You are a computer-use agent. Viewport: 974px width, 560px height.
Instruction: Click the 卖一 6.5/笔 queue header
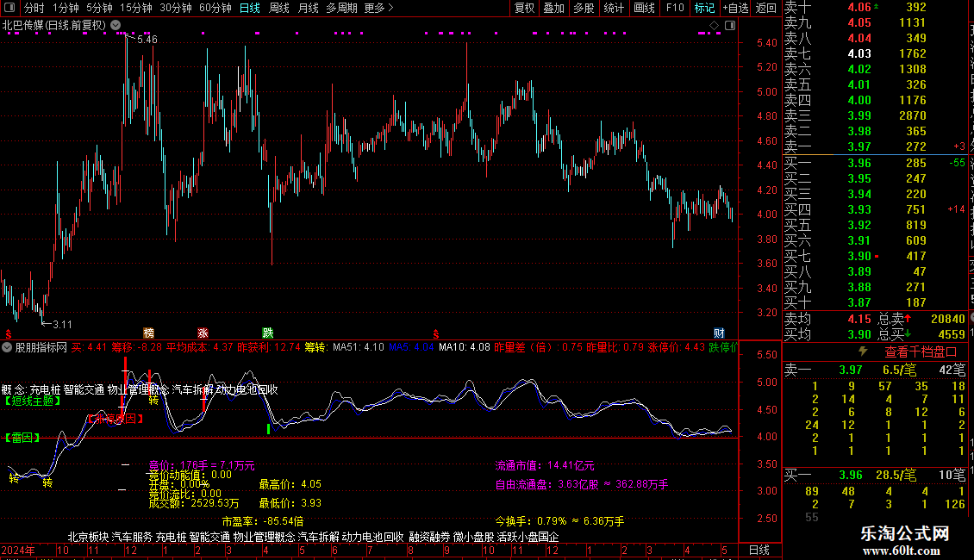point(875,370)
